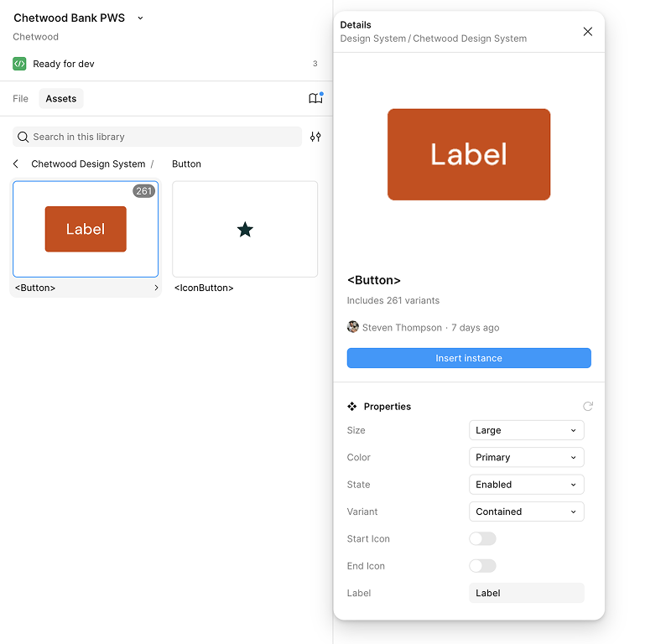
Task: Switch to the File tab
Action: tap(21, 99)
